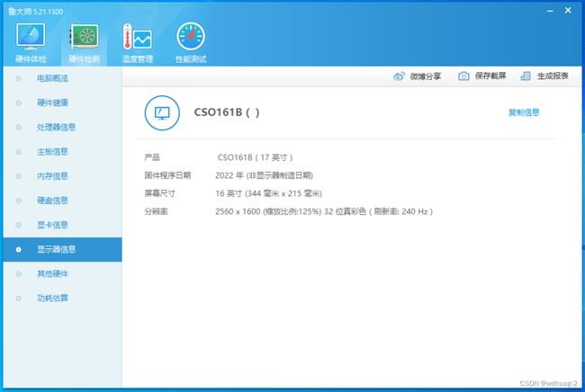Click the bullet icon next to 电脑概览

click(x=18, y=78)
